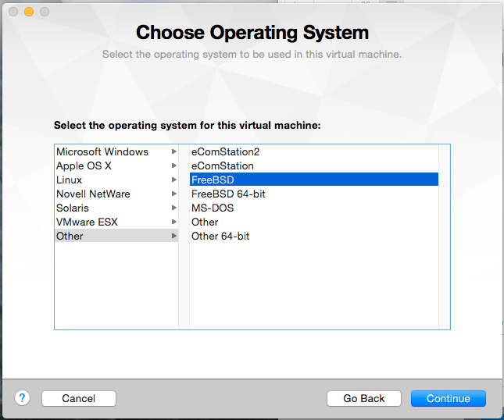The image size is (504, 420).
Task: Expand arrow next to Linux
Action: (174, 180)
